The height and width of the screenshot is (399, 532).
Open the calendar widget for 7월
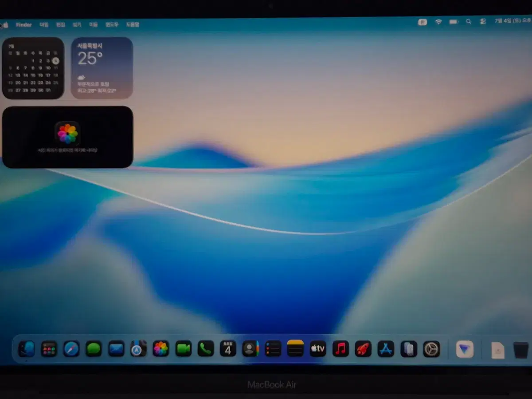click(x=33, y=68)
